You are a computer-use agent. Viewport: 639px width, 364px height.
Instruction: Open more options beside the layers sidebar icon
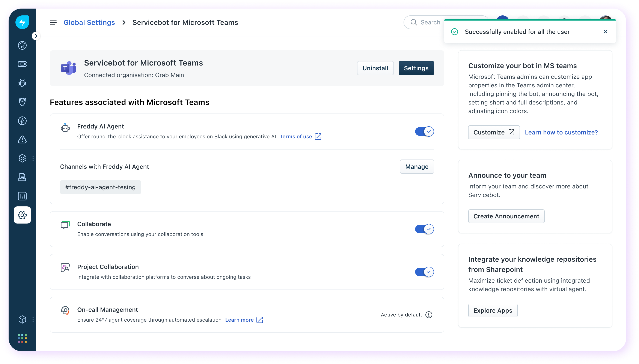pos(33,158)
